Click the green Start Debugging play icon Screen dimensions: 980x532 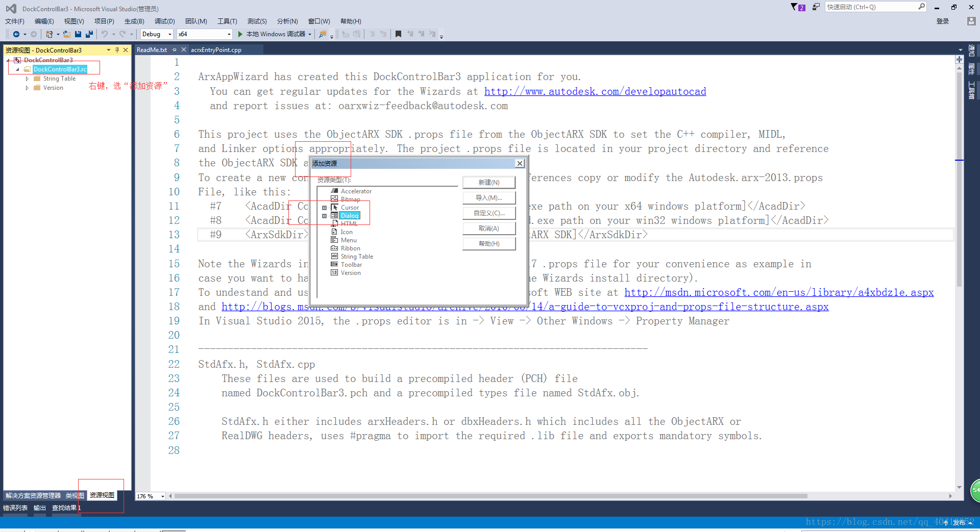pos(240,34)
